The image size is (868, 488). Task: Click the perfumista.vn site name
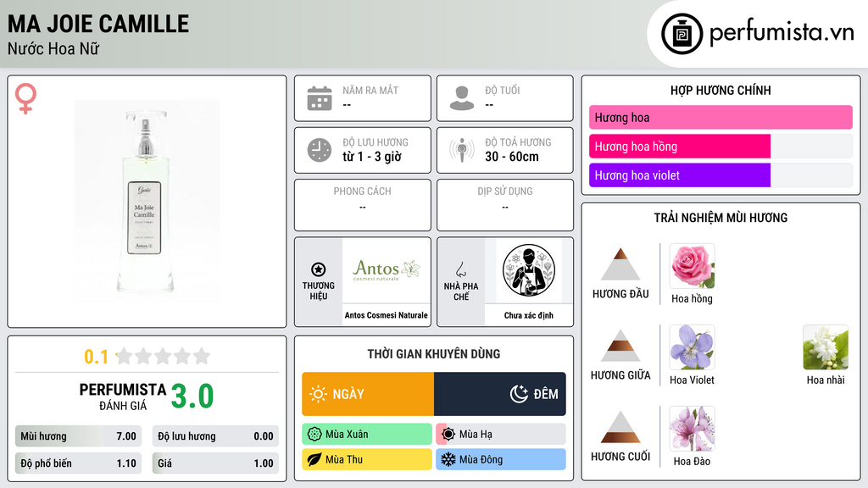tap(782, 33)
